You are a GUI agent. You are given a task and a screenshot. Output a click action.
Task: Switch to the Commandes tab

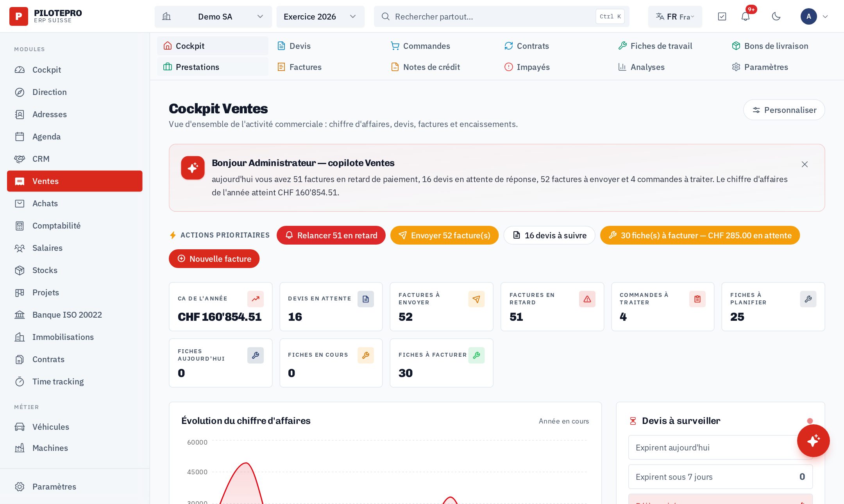pos(440,46)
